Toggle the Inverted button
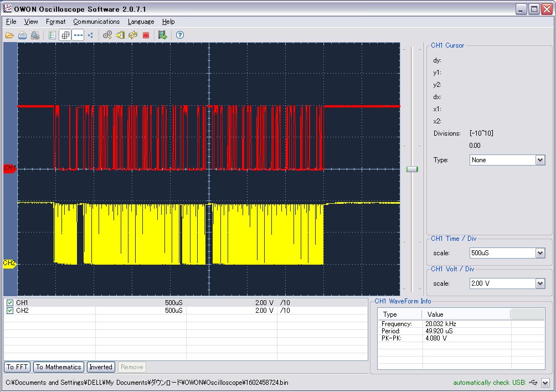556x392 pixels. 101,367
